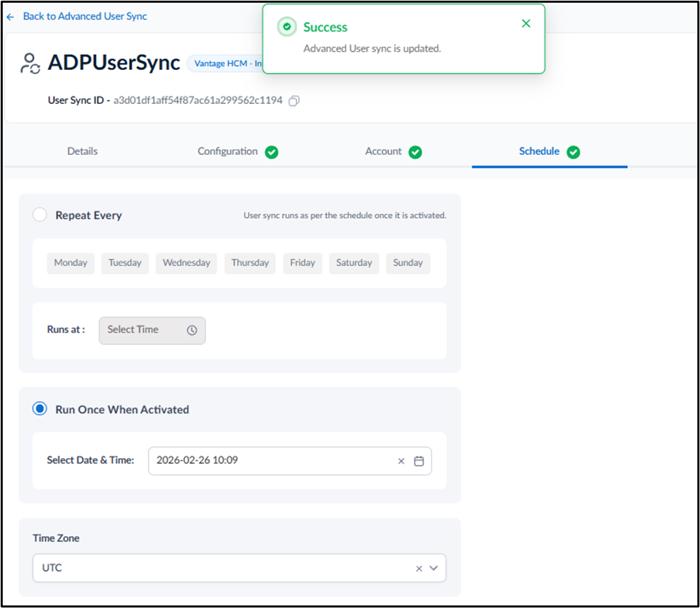Expand the Time Zone chevron arrow
This screenshot has height=608, width=700.
434,569
